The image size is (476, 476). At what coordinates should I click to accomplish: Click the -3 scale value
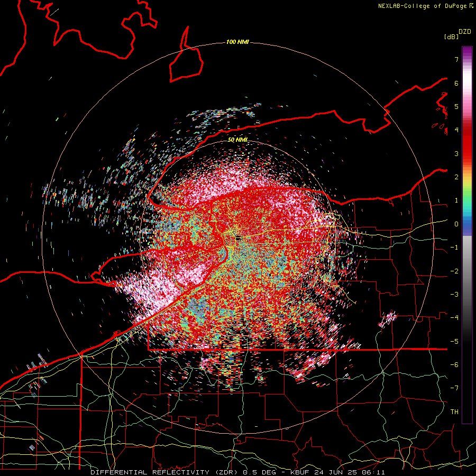click(x=454, y=295)
